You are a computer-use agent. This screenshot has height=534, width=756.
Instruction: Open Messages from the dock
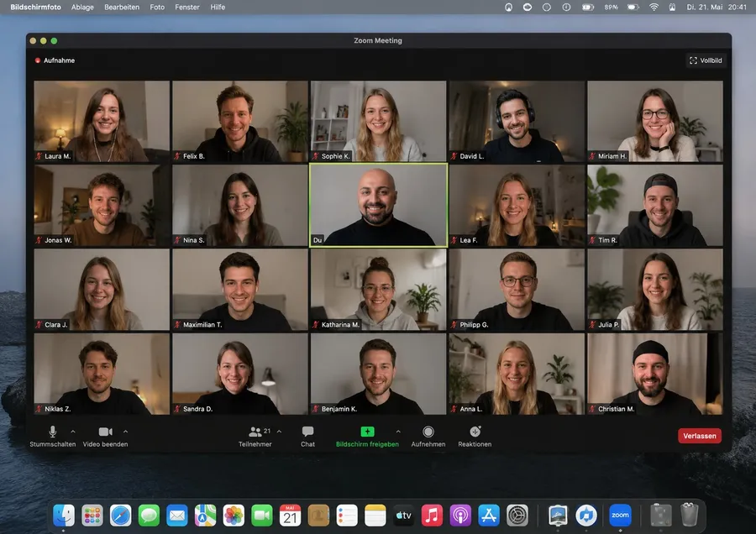click(149, 516)
